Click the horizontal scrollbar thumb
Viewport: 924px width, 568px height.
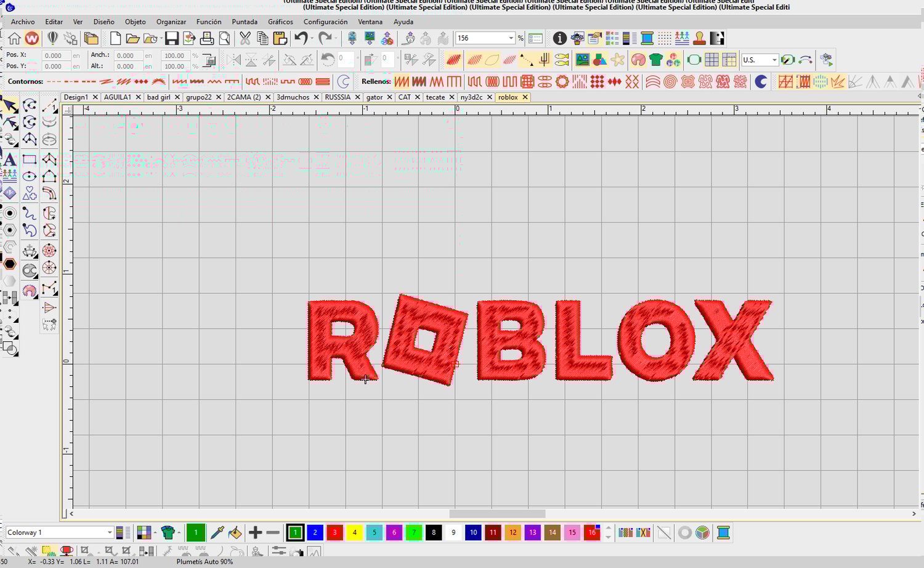point(497,514)
